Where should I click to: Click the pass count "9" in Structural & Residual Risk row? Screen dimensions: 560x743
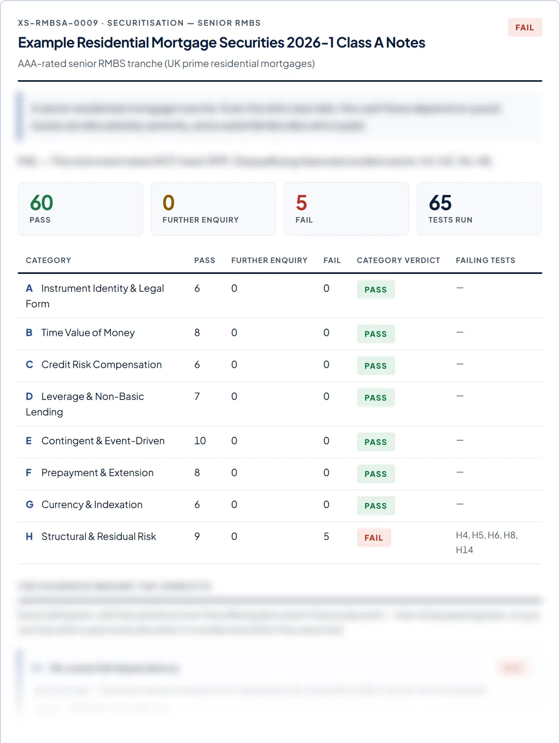[x=197, y=536]
